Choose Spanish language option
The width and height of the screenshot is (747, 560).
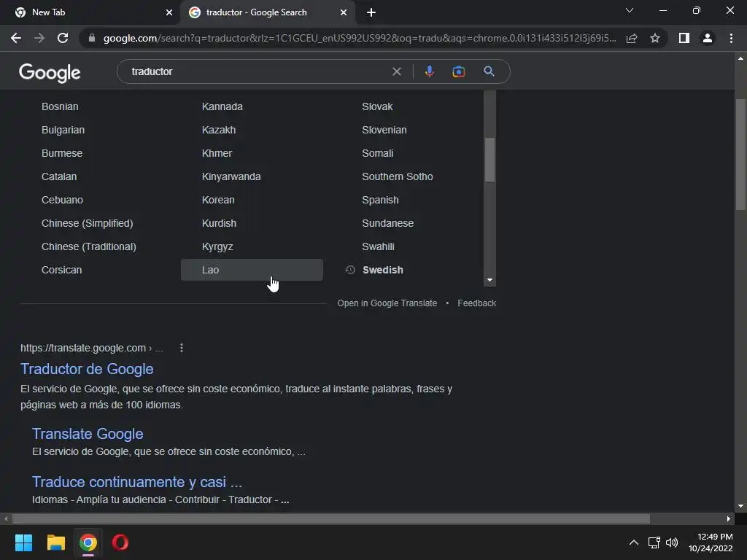(380, 200)
